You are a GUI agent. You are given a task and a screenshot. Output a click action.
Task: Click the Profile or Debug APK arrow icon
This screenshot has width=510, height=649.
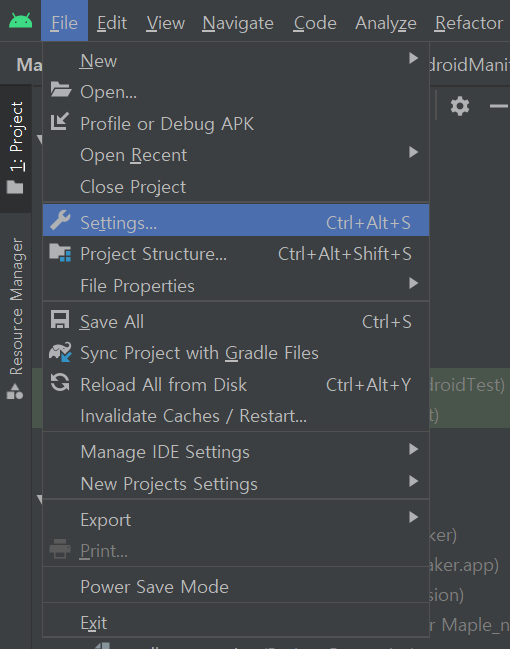point(60,121)
